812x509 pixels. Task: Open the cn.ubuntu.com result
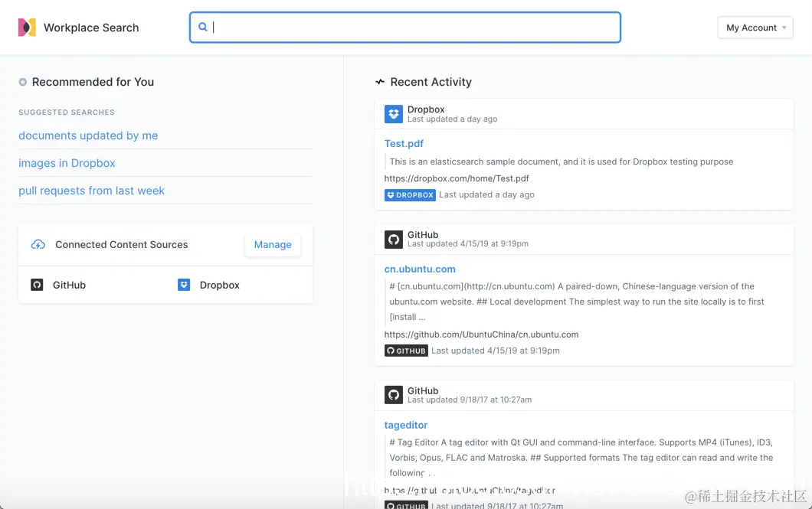[420, 269]
